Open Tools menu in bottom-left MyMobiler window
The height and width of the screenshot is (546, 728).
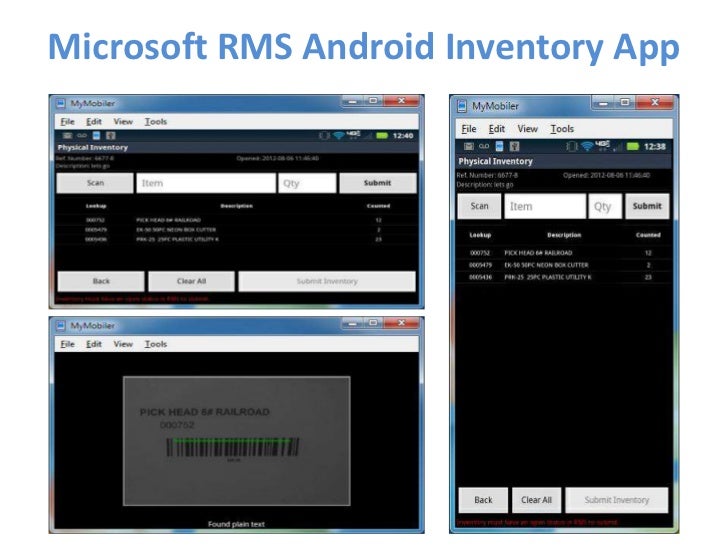(x=156, y=344)
